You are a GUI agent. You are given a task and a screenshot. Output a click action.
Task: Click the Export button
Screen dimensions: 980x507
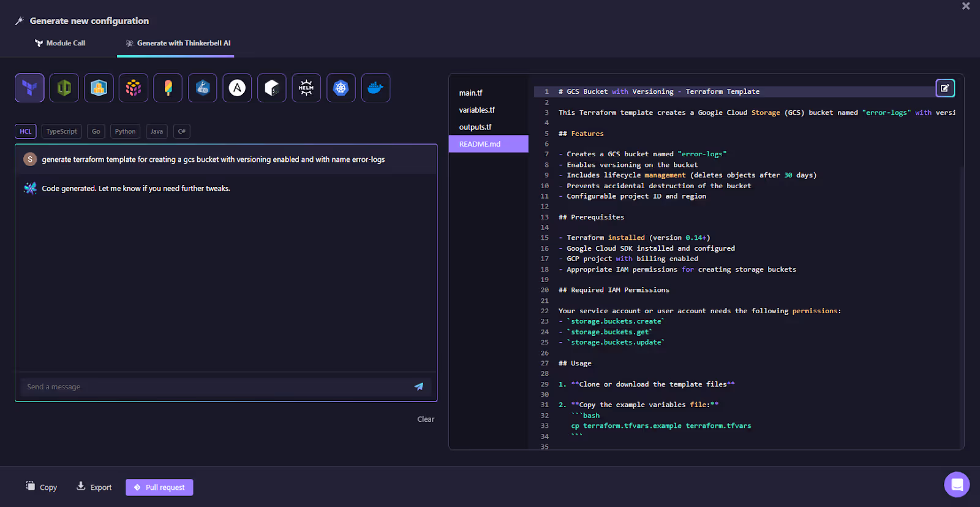click(x=94, y=487)
